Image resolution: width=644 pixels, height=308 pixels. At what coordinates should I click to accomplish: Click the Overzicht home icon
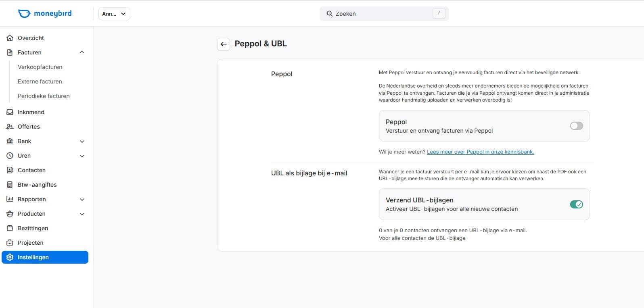point(10,38)
